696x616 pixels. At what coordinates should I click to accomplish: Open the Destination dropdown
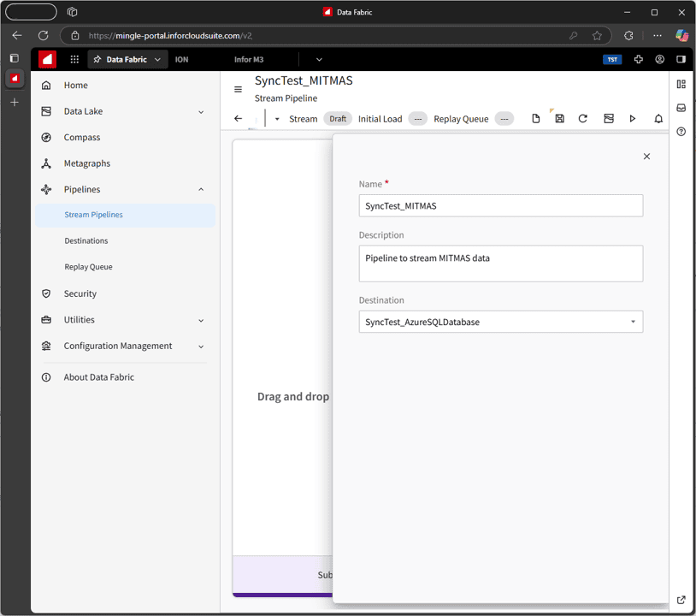pyautogui.click(x=501, y=322)
